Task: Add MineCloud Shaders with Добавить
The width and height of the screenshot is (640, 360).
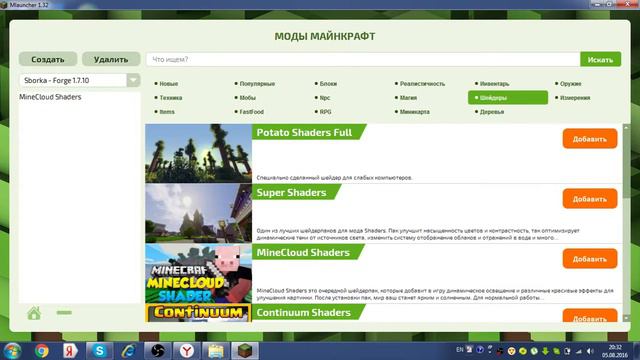Action: pos(590,259)
